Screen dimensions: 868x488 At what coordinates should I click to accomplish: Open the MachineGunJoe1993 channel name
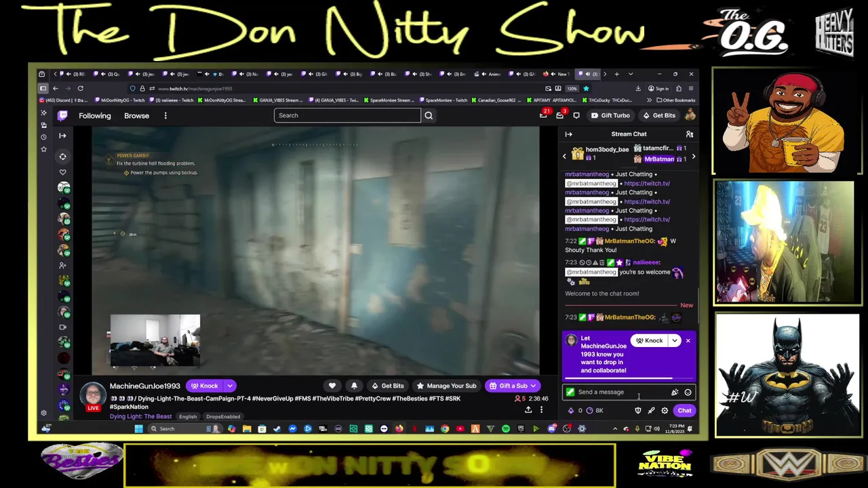tap(145, 386)
